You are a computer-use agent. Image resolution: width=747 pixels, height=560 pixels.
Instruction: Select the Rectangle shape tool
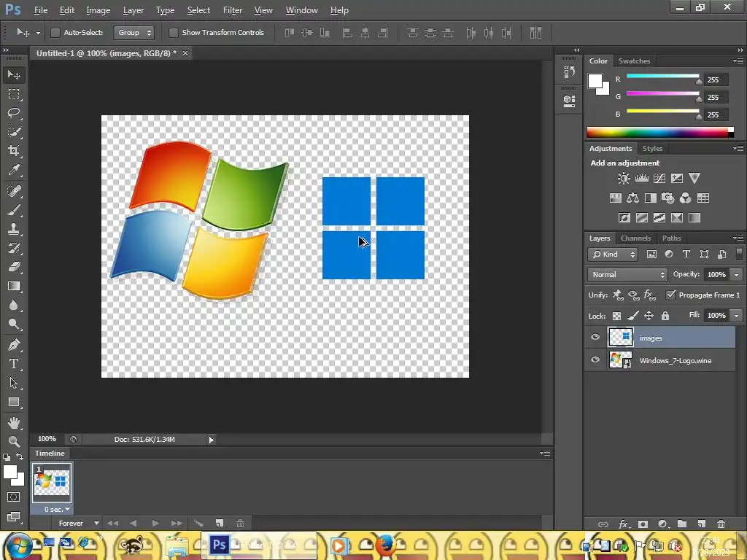coord(14,402)
